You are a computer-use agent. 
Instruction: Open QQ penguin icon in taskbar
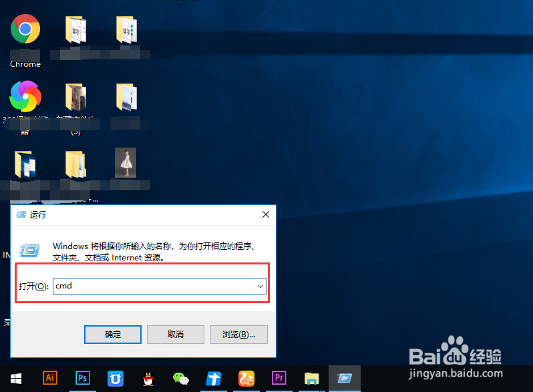pyautogui.click(x=148, y=379)
